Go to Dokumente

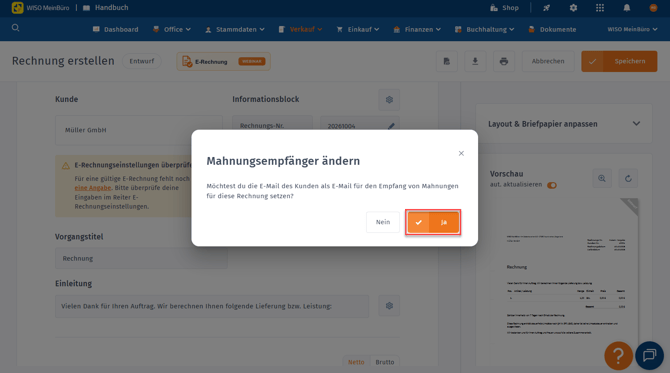(552, 29)
